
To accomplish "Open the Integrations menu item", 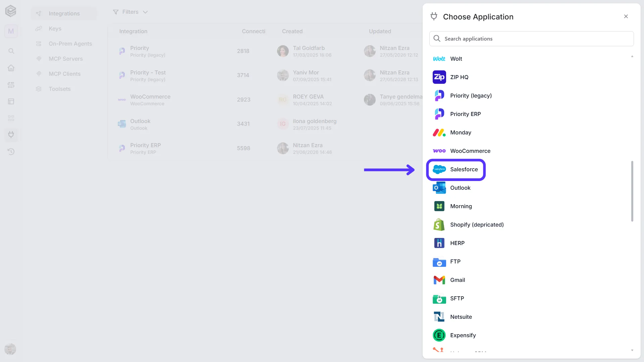I will point(64,13).
